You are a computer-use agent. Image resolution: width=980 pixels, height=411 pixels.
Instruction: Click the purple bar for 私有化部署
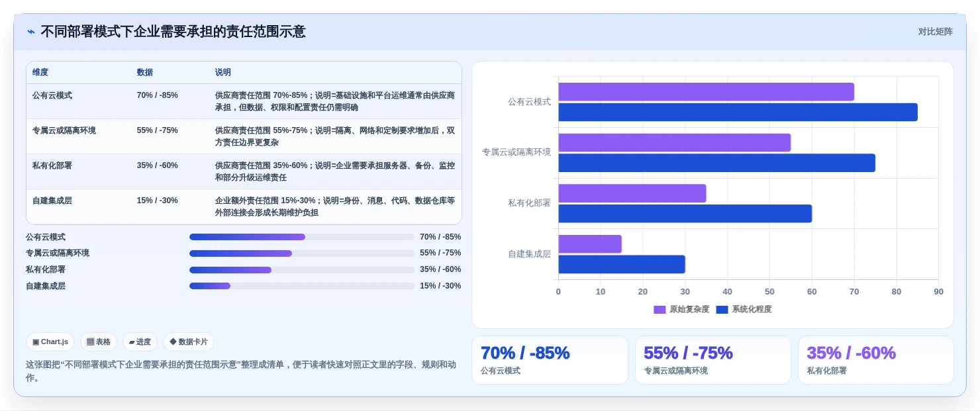pos(632,193)
